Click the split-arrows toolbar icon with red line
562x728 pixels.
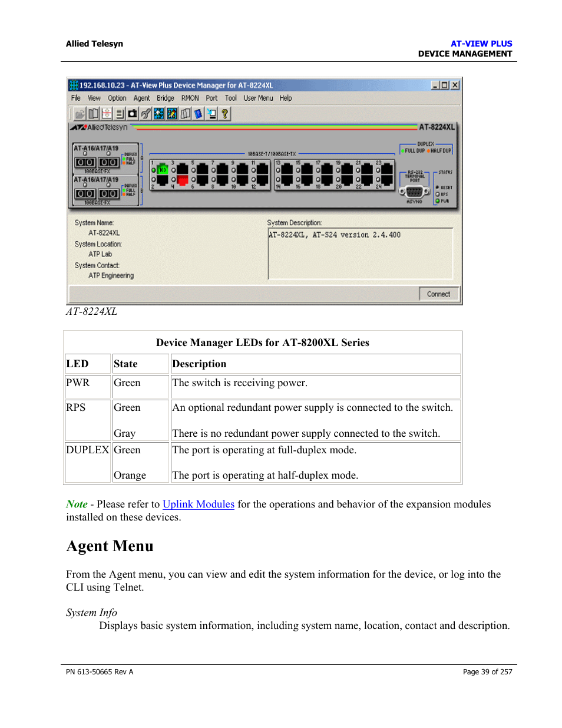click(107, 114)
